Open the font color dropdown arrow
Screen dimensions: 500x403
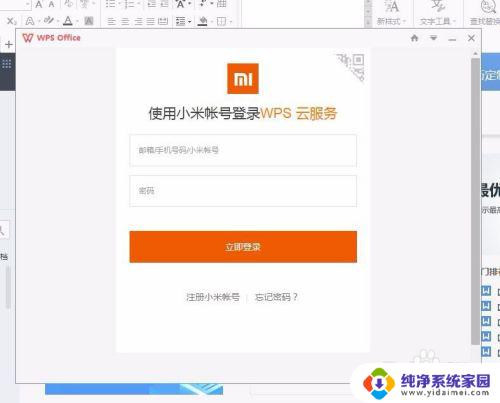[x=77, y=22]
